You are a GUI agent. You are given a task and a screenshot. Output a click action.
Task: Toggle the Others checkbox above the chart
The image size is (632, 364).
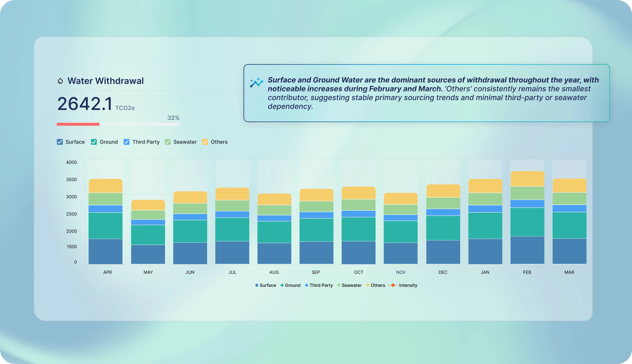click(x=205, y=142)
